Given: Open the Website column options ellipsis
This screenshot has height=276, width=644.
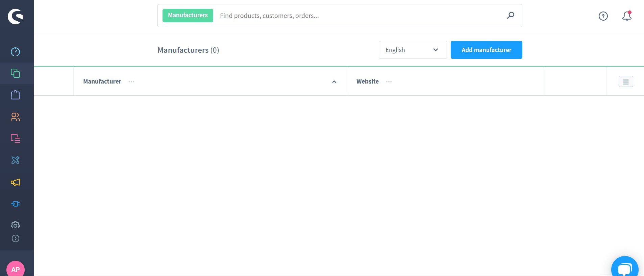Looking at the screenshot, I should (389, 82).
